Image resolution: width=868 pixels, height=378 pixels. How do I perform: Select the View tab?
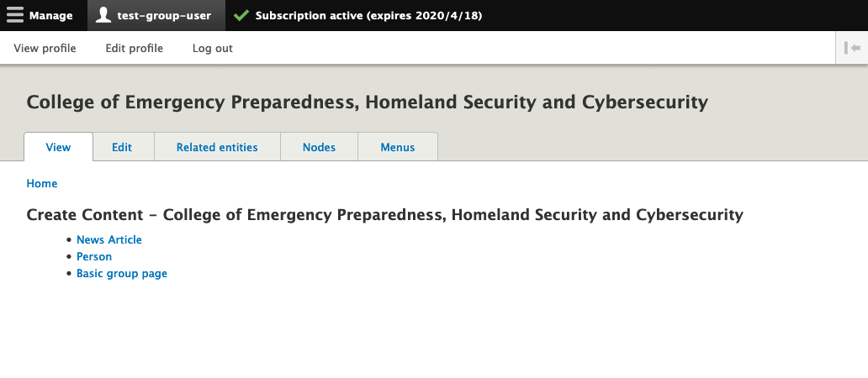58,147
